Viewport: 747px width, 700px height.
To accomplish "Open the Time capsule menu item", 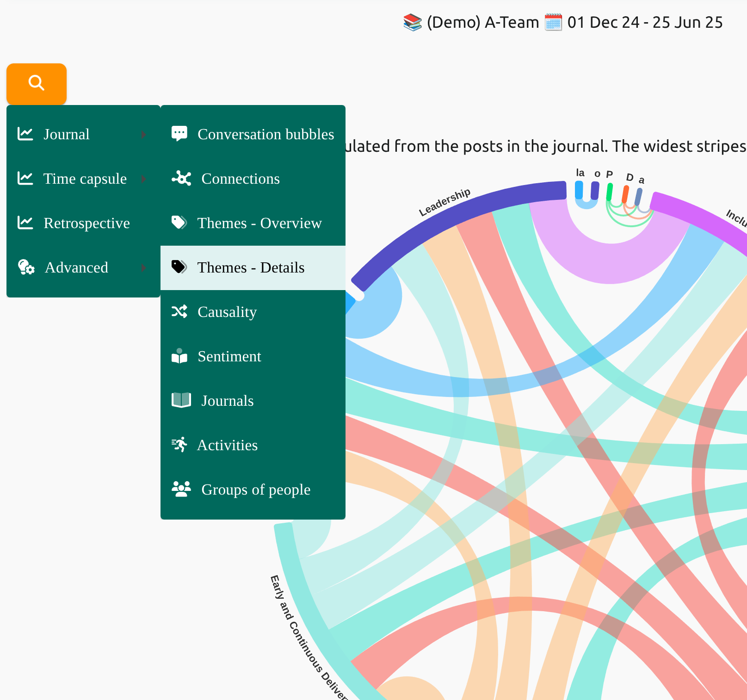I will click(83, 179).
